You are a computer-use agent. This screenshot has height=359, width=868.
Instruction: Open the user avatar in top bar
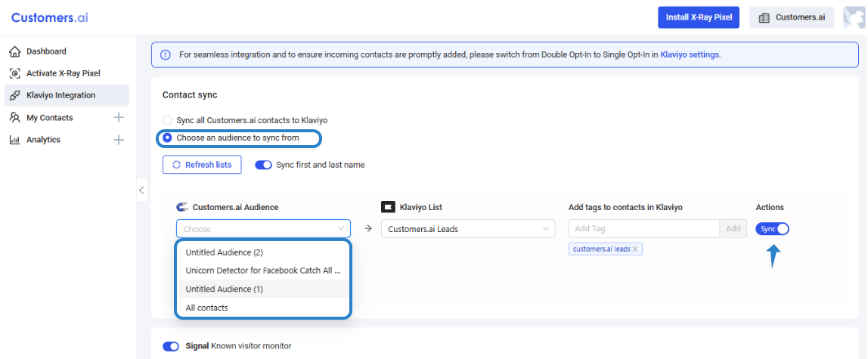(x=854, y=17)
